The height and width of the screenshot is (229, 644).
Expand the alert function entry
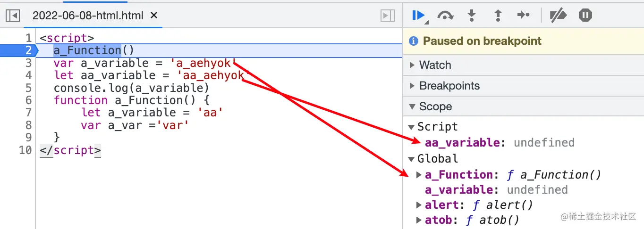(419, 205)
